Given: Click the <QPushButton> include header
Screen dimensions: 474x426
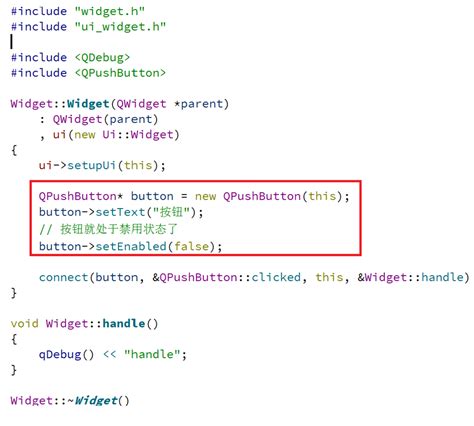Looking at the screenshot, I should coord(120,73).
